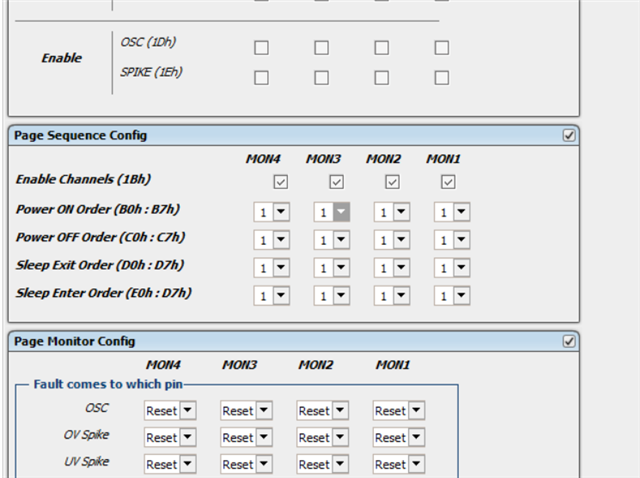Image resolution: width=640 pixels, height=478 pixels.
Task: Toggle Enable Channels (1Bh) for MON3
Action: point(336,182)
